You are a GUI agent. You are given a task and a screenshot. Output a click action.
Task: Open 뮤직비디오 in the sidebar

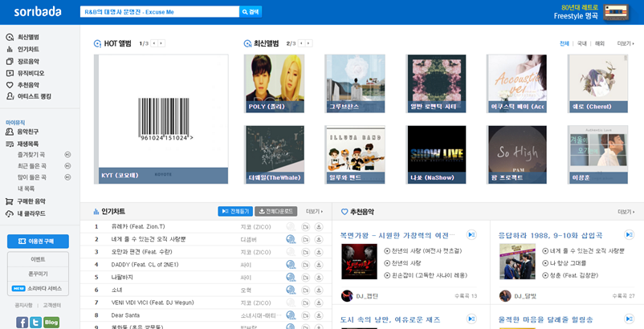(25, 73)
